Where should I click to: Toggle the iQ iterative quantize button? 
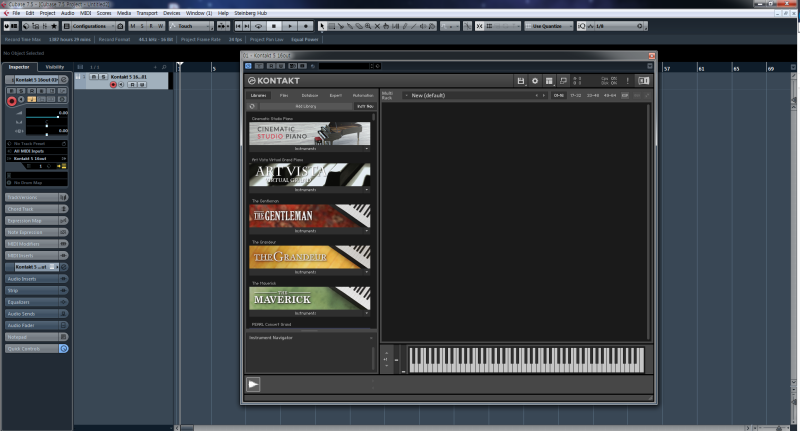tap(581, 26)
